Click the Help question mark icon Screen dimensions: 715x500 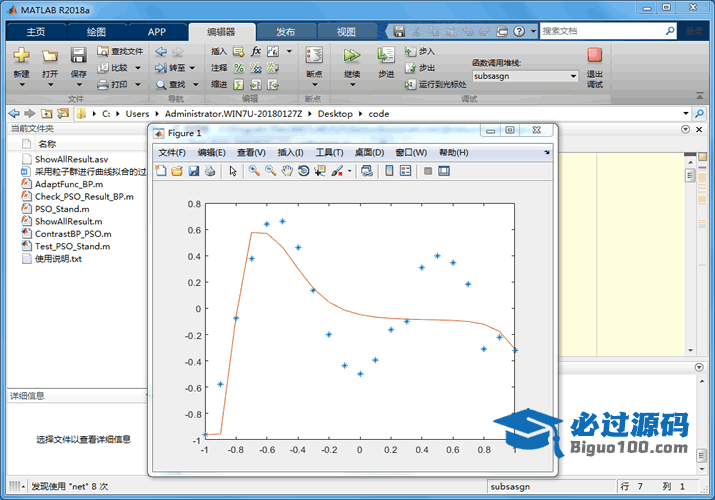(x=519, y=31)
